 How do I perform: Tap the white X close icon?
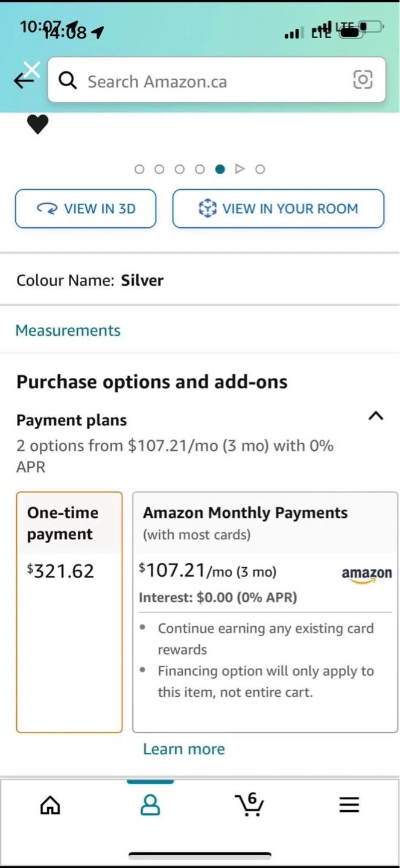coord(32,69)
